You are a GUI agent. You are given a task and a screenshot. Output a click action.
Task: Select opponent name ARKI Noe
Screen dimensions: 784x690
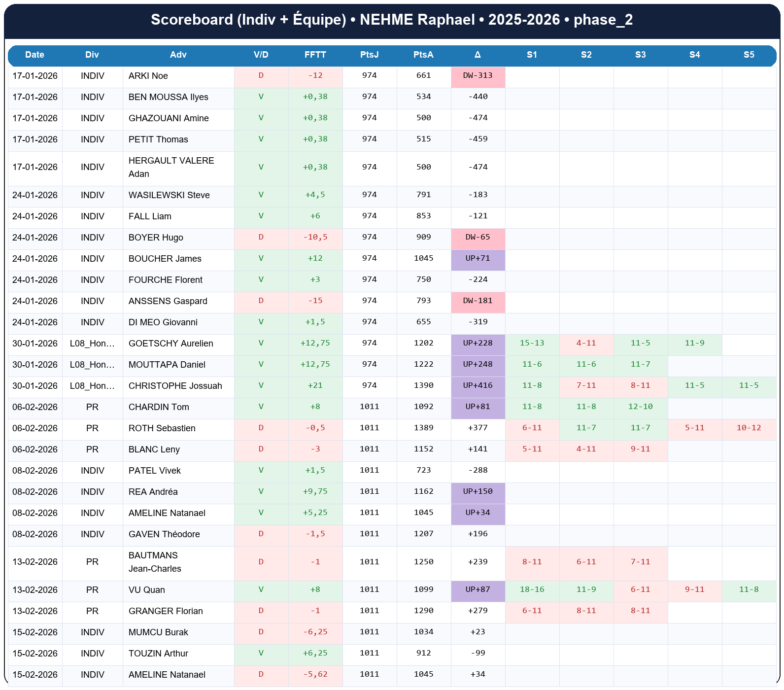[x=148, y=76]
